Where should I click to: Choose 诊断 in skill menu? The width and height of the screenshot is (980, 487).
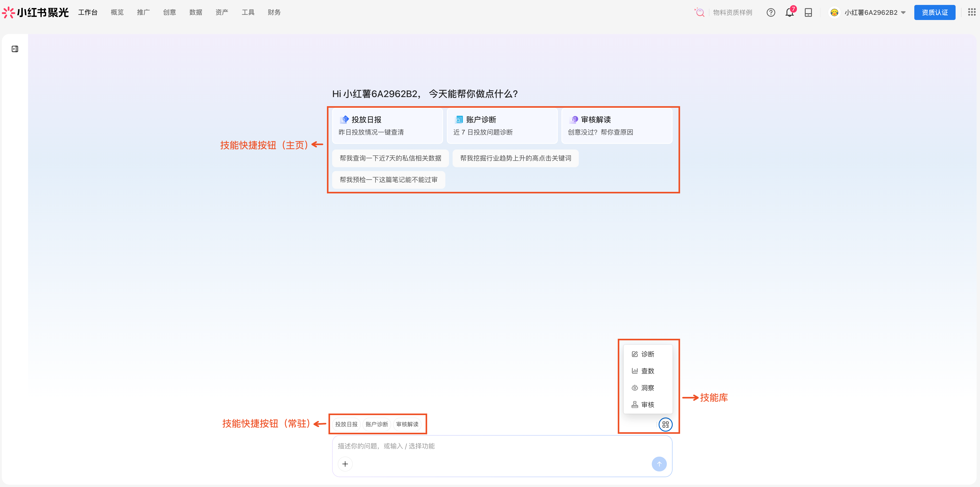pos(648,354)
